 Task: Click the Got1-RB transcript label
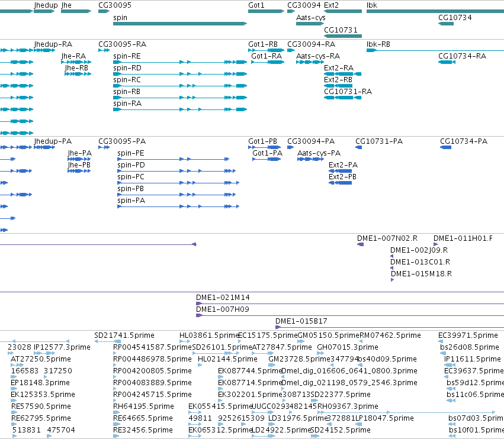[x=263, y=44]
